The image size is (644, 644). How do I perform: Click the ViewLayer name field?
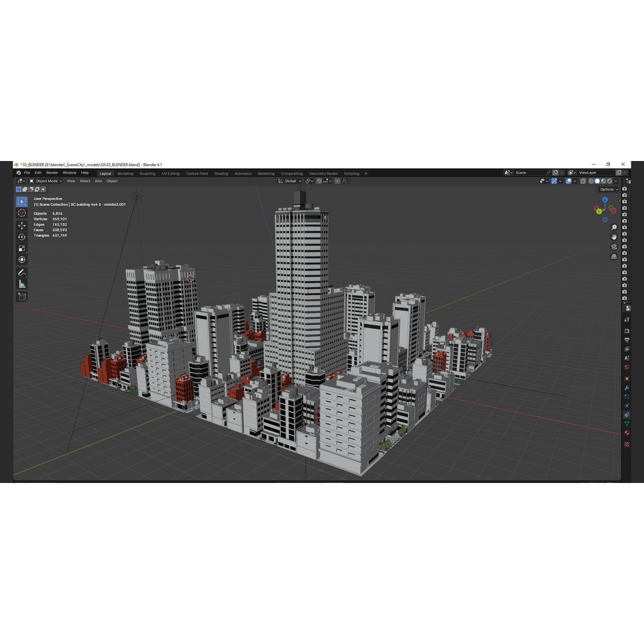tap(596, 173)
